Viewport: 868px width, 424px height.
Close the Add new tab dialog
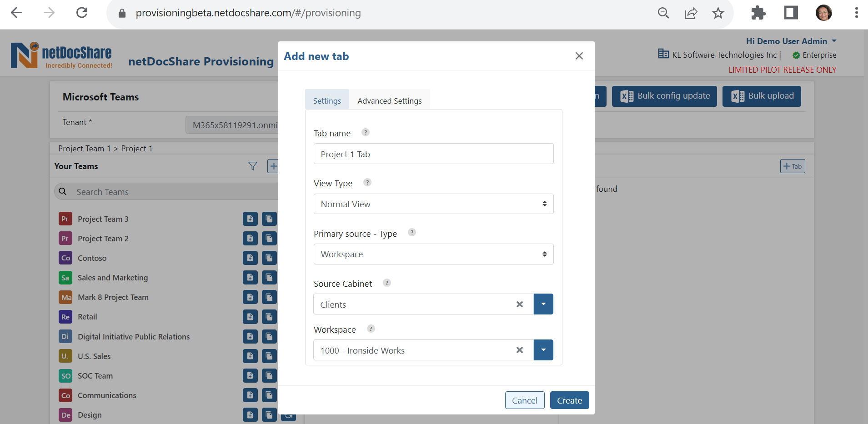click(579, 56)
